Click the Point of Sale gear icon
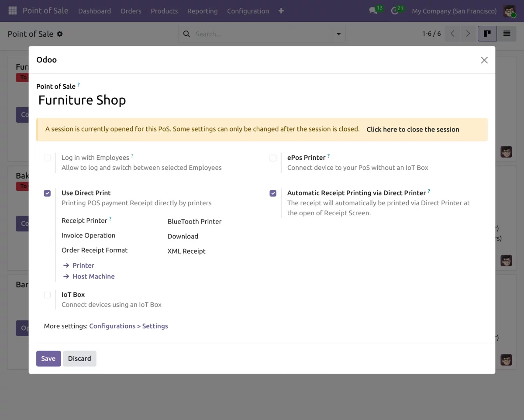524x420 pixels. (60, 34)
